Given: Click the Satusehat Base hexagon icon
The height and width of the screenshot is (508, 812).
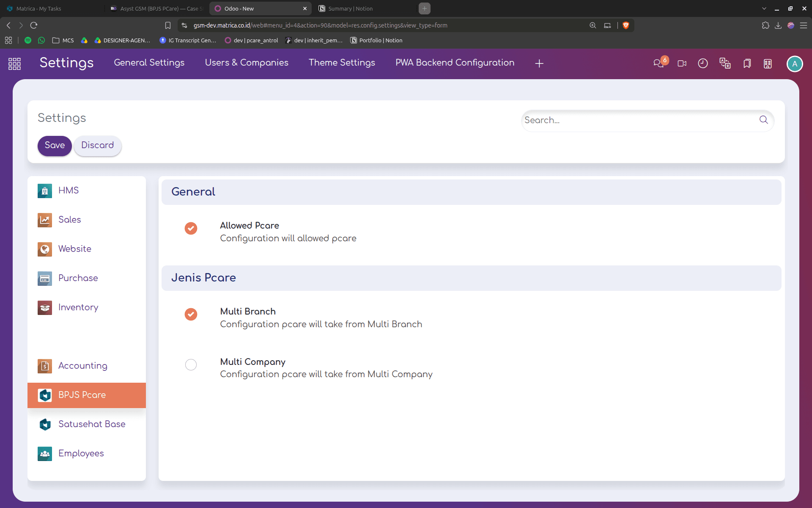Looking at the screenshot, I should (x=45, y=424).
